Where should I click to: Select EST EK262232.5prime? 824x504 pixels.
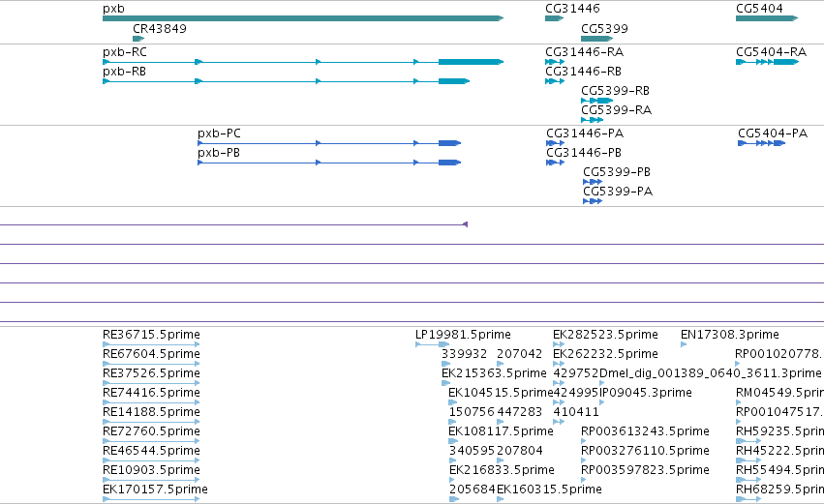(x=605, y=354)
